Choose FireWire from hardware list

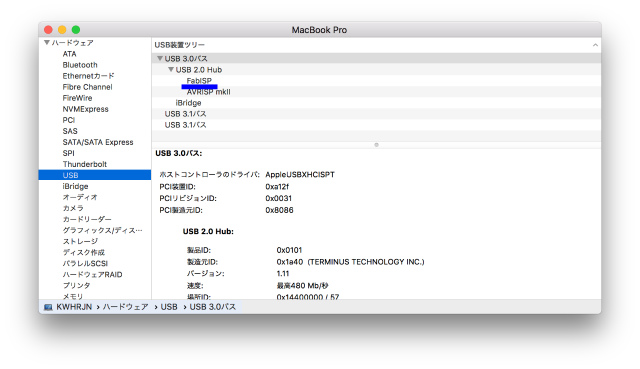tap(77, 98)
